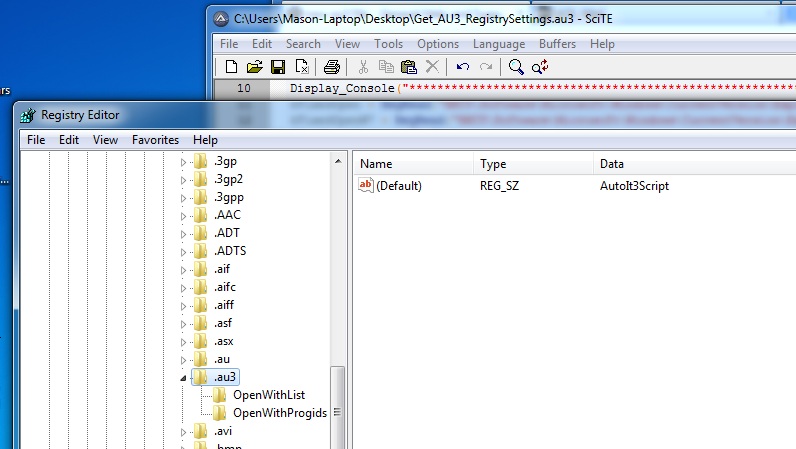This screenshot has height=449, width=796.
Task: Close the current file with the toolbar icon
Action: [x=302, y=67]
